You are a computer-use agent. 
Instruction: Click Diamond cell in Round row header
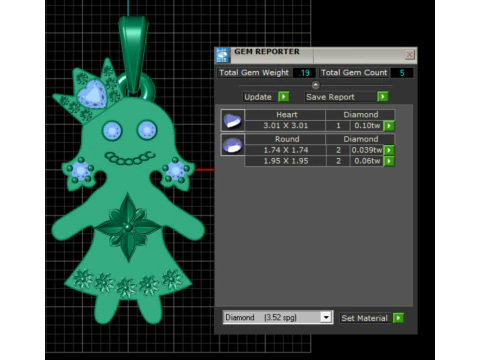(x=360, y=139)
